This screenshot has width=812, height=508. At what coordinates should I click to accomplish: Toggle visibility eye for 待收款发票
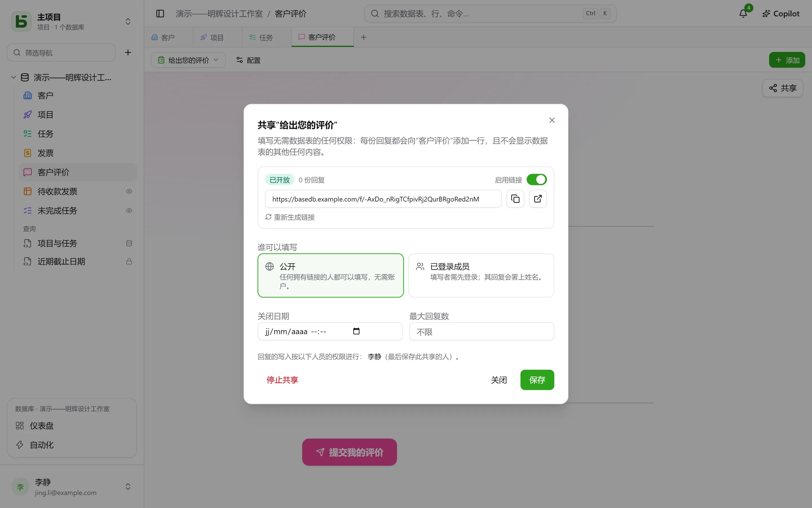click(129, 192)
